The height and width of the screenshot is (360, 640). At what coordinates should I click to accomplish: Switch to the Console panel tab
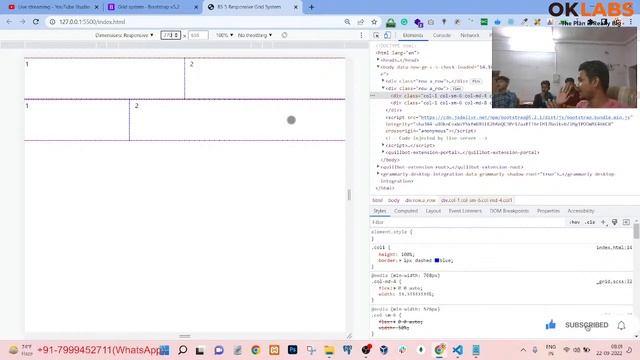pos(442,35)
